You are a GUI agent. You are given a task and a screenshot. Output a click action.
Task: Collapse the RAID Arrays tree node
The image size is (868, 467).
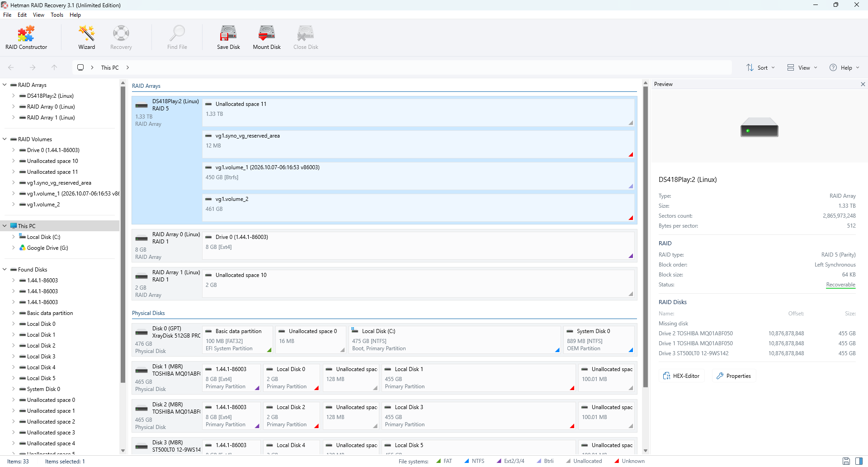(5, 85)
